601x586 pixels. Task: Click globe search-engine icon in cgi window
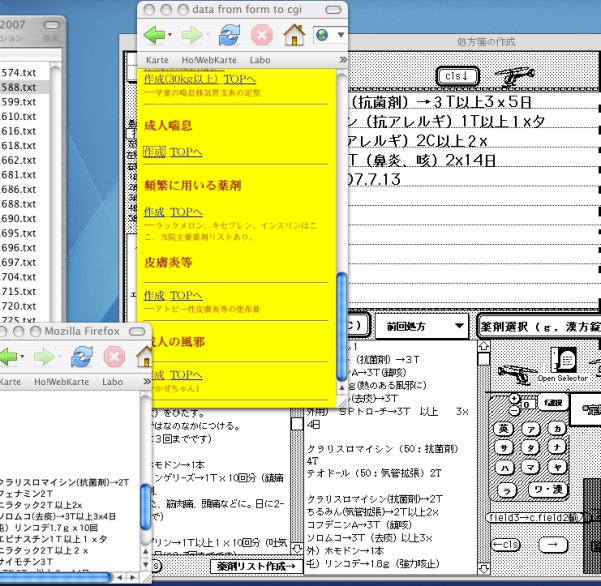[322, 35]
